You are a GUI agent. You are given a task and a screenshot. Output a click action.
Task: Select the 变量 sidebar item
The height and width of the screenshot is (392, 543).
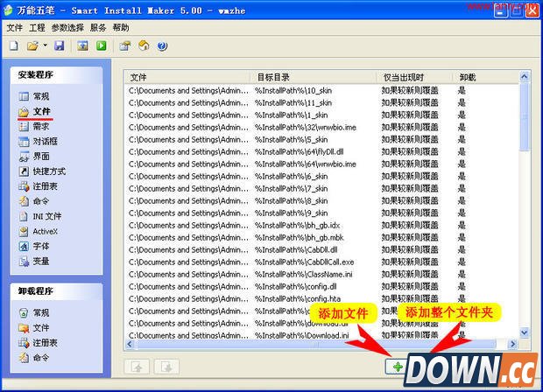pyautogui.click(x=34, y=262)
